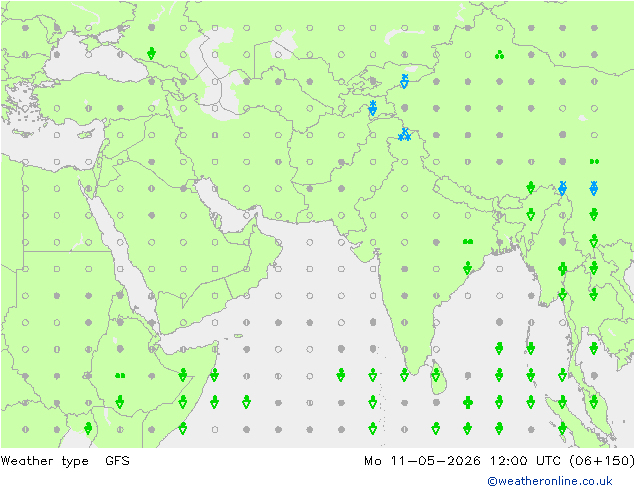Select the blue snow shower symbol over Tajikistan
This screenshot has width=634, height=490.
372,108
